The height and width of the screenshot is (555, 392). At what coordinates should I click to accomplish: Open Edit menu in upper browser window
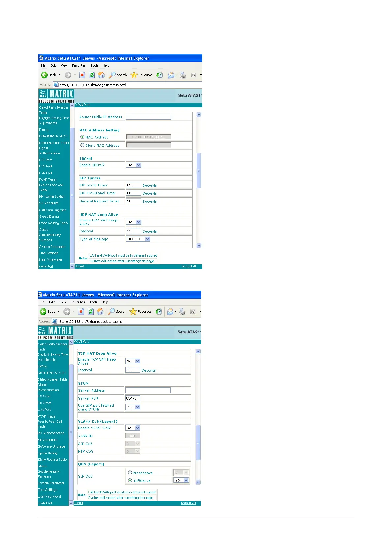coord(53,65)
